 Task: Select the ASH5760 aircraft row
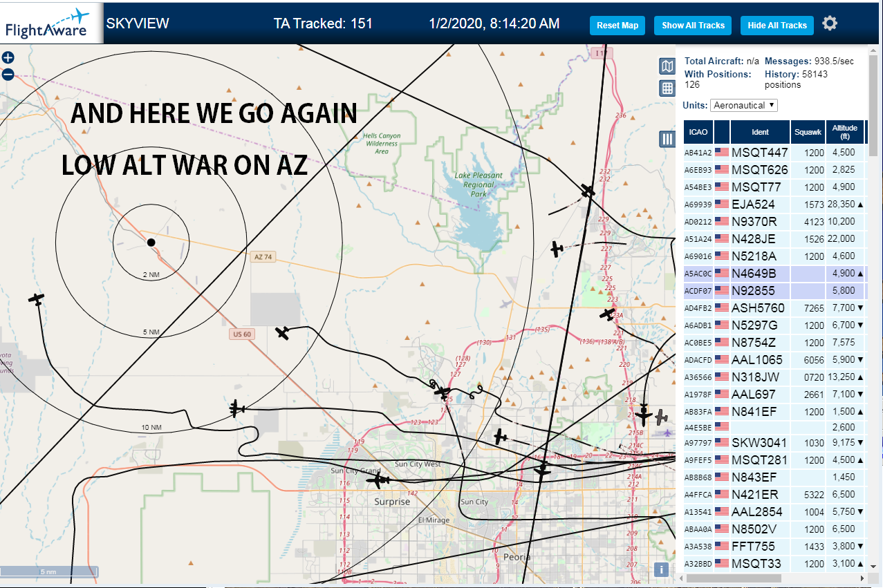pyautogui.click(x=774, y=308)
